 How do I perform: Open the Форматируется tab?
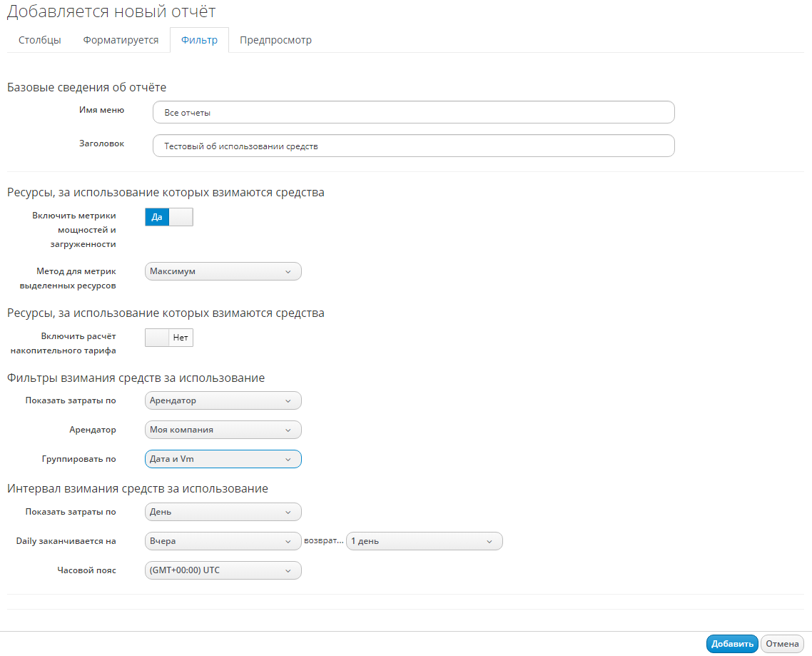(121, 40)
